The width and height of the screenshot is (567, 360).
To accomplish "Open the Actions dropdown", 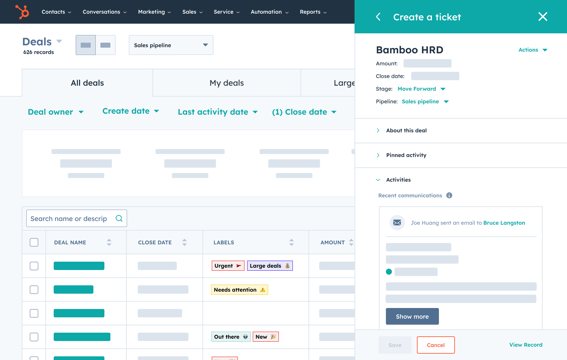I will coord(533,50).
